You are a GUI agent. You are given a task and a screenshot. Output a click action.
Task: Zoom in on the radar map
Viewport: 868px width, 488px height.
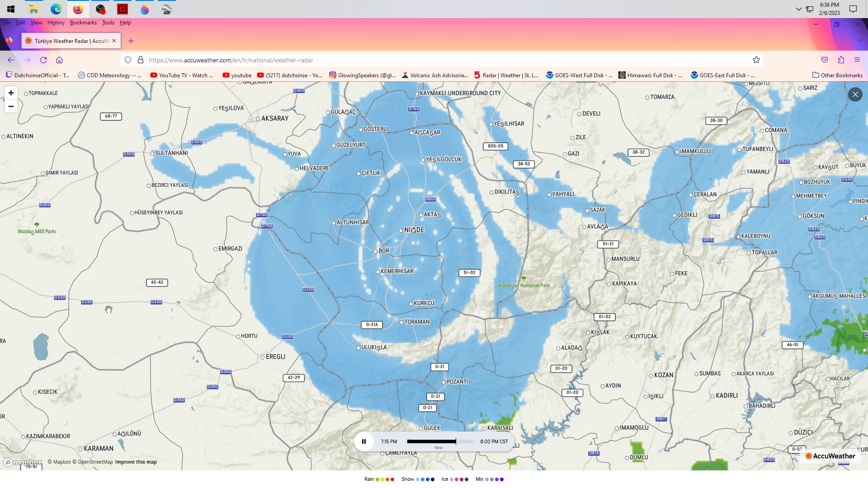[11, 93]
